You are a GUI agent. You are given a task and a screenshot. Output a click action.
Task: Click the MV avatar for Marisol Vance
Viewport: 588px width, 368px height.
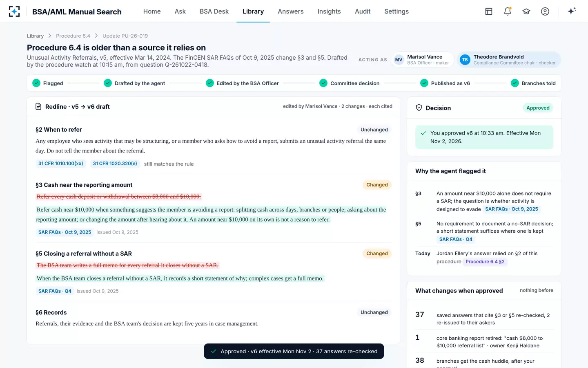click(399, 60)
